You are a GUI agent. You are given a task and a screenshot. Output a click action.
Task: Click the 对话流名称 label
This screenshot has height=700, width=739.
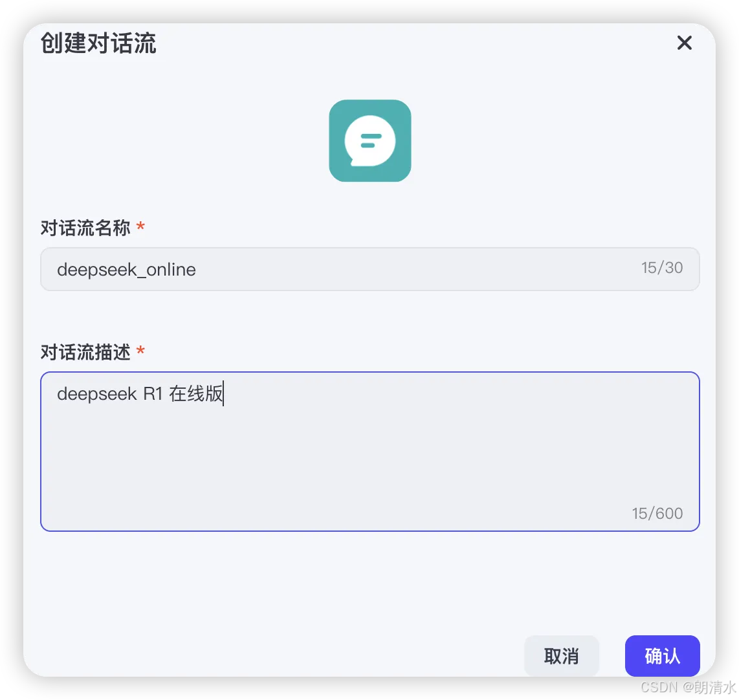tap(85, 228)
